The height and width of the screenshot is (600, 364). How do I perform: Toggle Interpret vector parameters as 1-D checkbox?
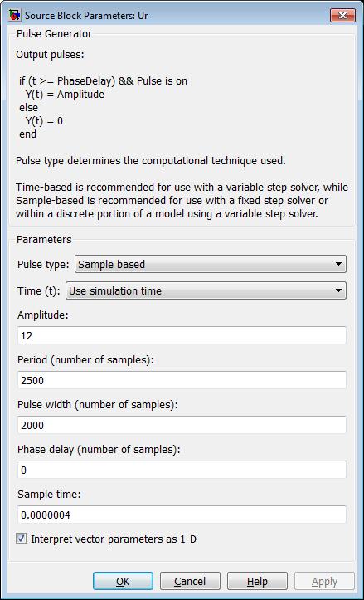coord(21,539)
